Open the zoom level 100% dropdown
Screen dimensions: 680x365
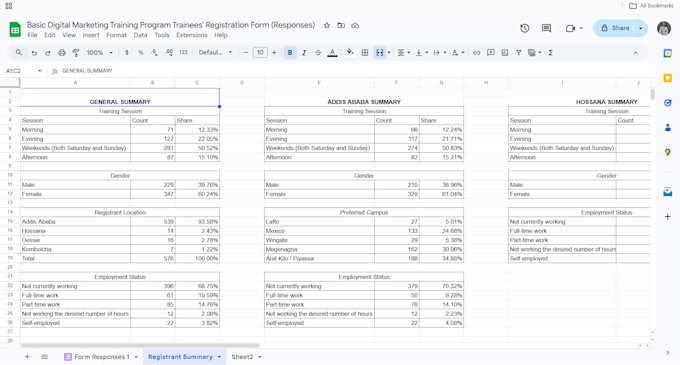pos(99,52)
